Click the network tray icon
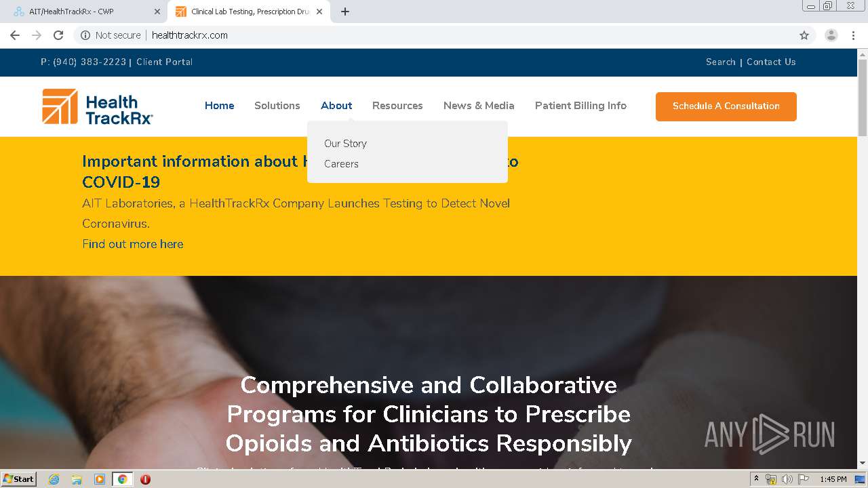This screenshot has width=868, height=488. pyautogui.click(x=771, y=479)
